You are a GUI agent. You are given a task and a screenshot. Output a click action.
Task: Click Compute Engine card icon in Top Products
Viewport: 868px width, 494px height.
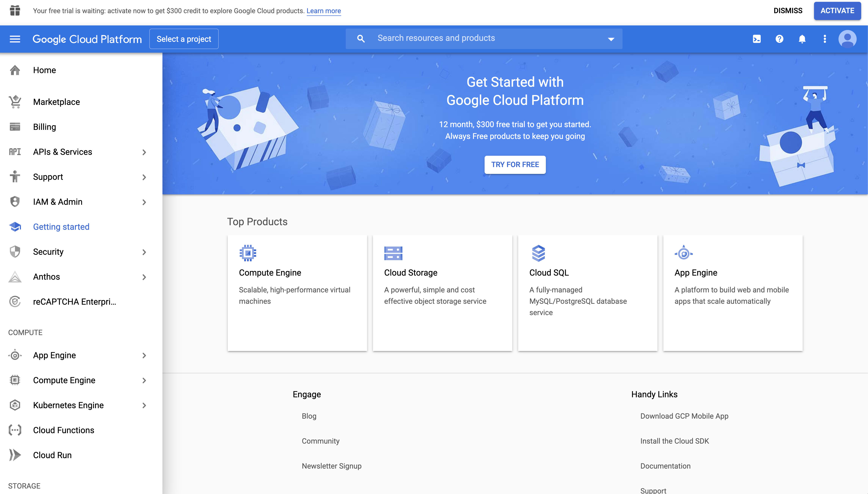(248, 253)
